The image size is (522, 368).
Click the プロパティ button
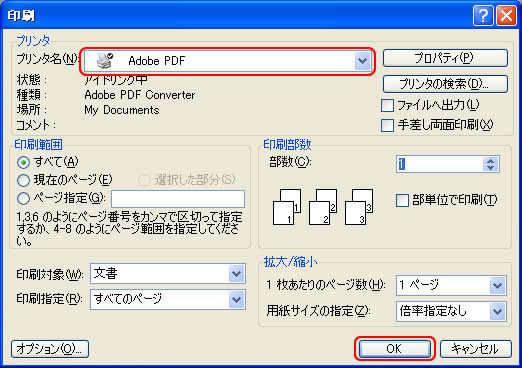click(x=445, y=58)
